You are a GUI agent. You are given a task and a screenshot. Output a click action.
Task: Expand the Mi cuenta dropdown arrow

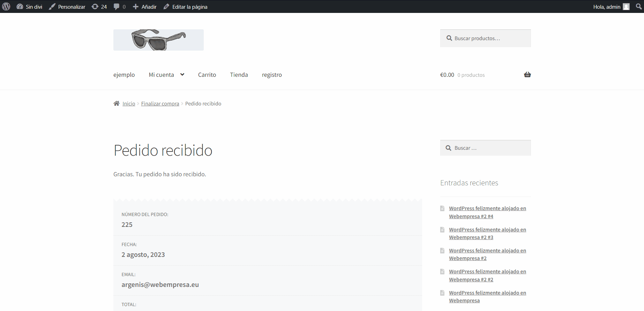[182, 75]
